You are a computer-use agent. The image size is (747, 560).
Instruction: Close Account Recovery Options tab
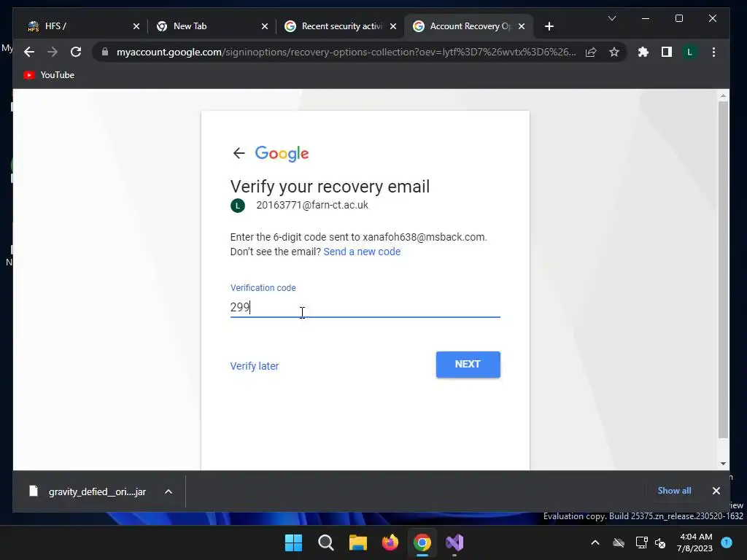(x=521, y=26)
